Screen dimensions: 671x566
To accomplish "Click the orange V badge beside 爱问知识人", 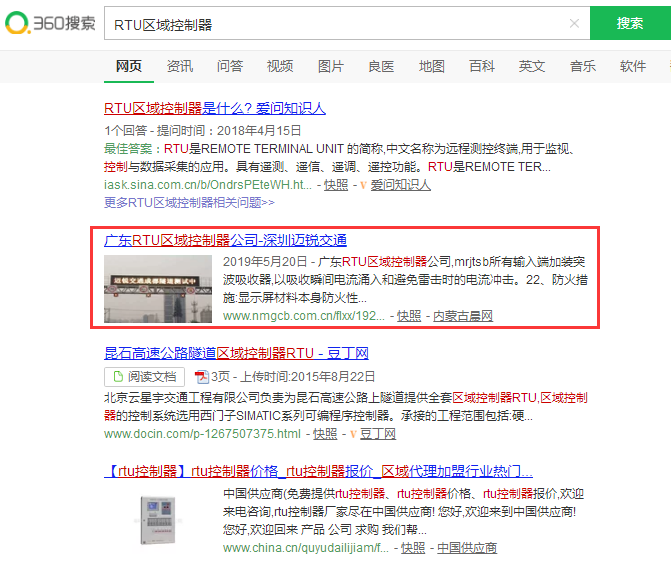I will point(363,185).
